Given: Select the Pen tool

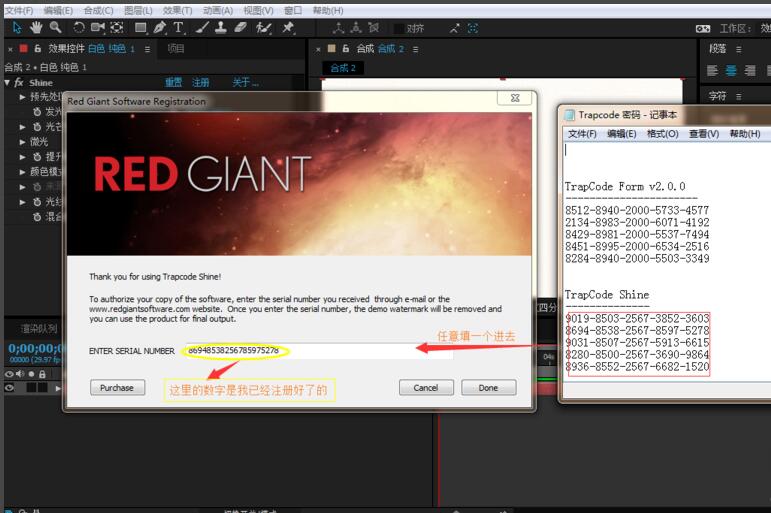Looking at the screenshot, I should coord(160,28).
